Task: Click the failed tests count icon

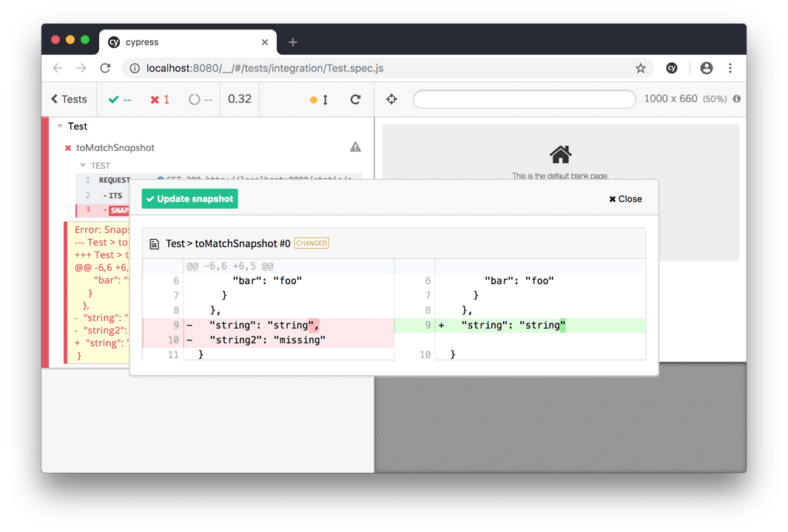Action: tap(155, 98)
